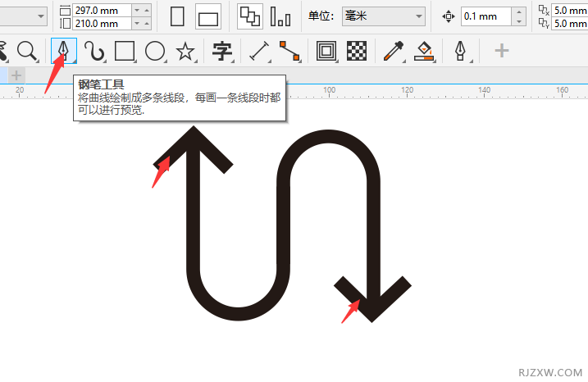
Task: Select the Transparency checkerboard tool
Action: [x=357, y=51]
